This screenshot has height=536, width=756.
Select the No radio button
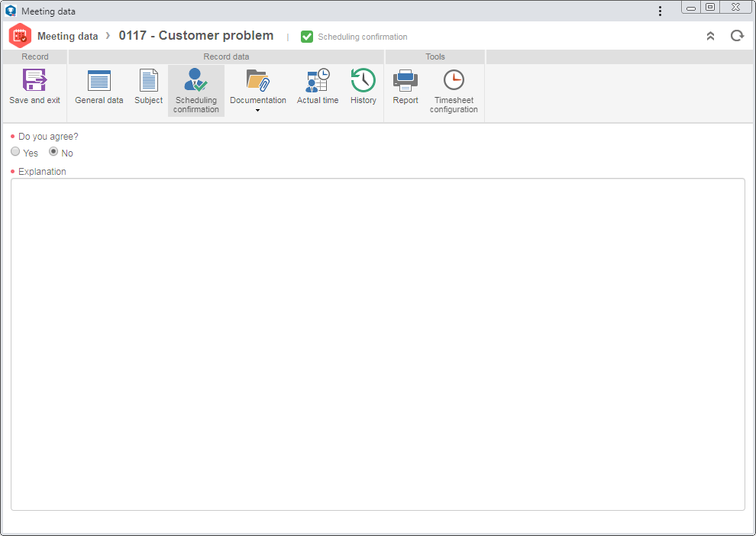(53, 151)
